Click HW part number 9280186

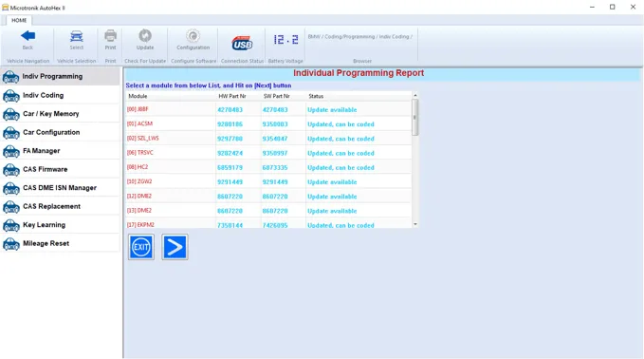point(230,124)
